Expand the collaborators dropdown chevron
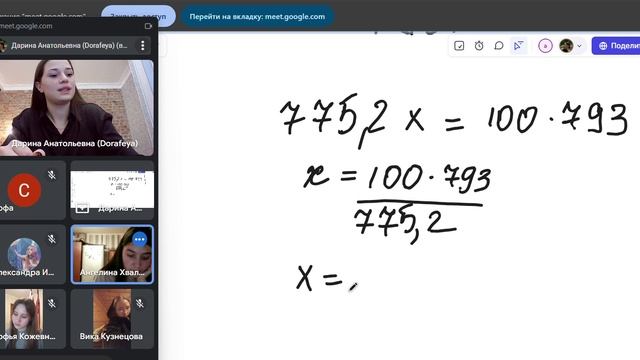The width and height of the screenshot is (640, 360). coord(579,46)
